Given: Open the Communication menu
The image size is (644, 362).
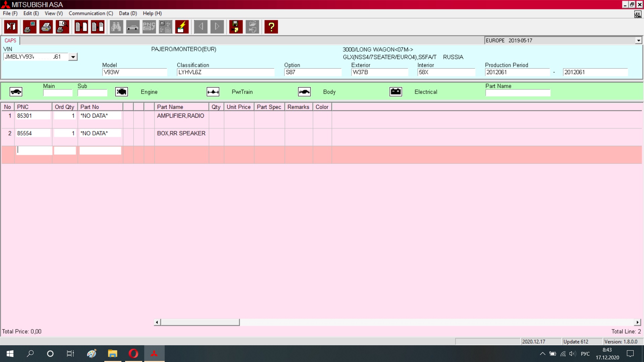Looking at the screenshot, I should pyautogui.click(x=91, y=13).
